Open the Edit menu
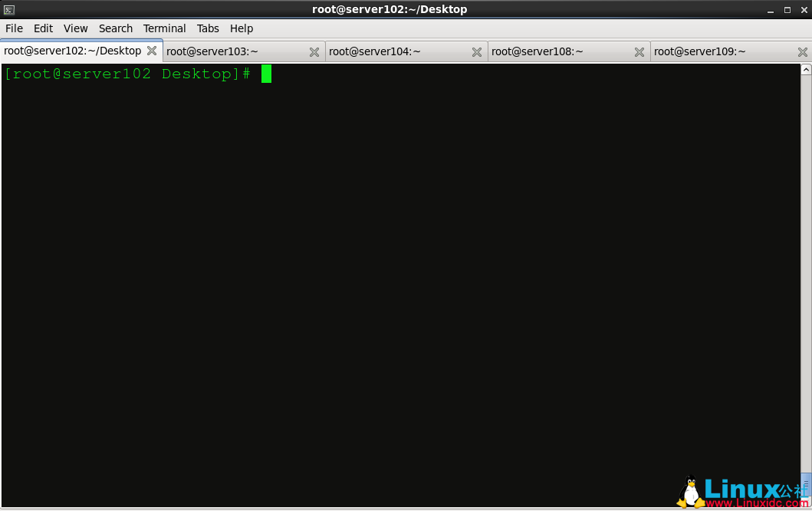This screenshot has height=511, width=812. pos(43,28)
